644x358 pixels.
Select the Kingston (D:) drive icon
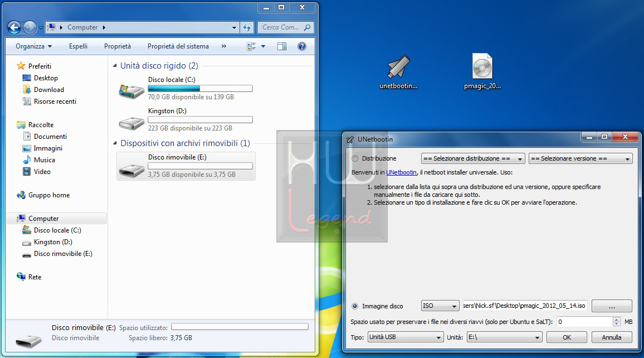(131, 122)
